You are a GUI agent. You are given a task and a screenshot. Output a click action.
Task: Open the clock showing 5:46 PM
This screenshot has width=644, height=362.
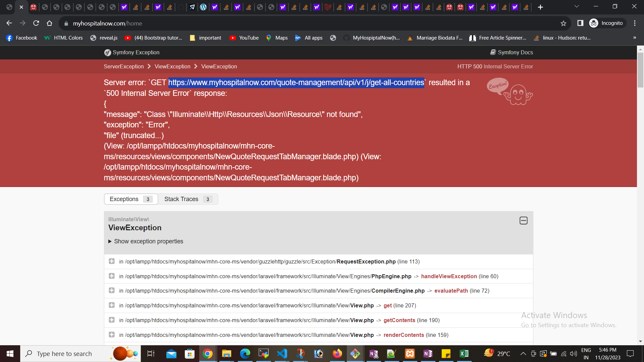(x=608, y=354)
